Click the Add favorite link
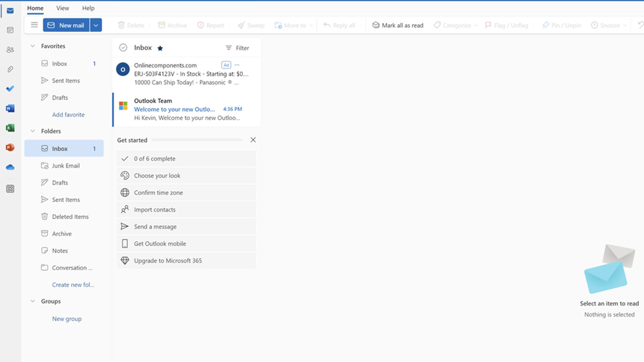The image size is (644, 362). coord(68,115)
